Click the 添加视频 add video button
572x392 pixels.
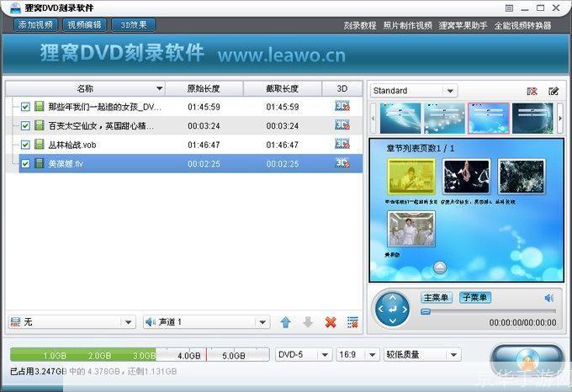coord(35,24)
